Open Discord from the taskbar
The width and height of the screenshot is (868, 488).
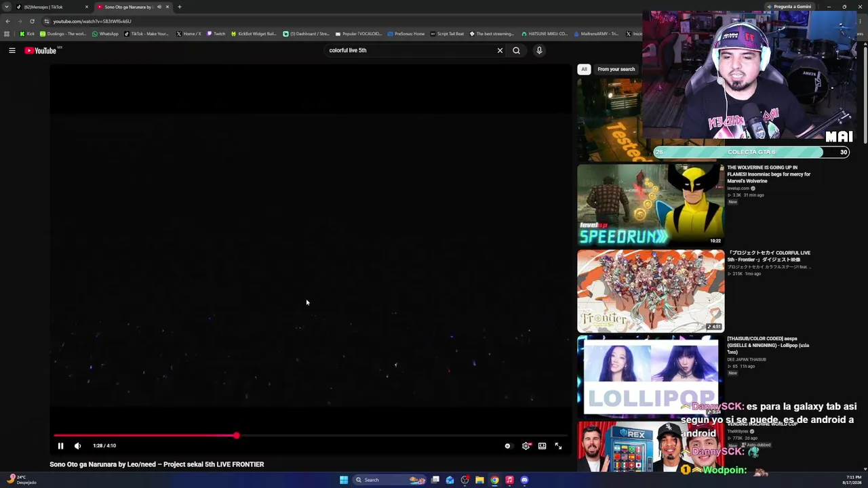pyautogui.click(x=524, y=480)
